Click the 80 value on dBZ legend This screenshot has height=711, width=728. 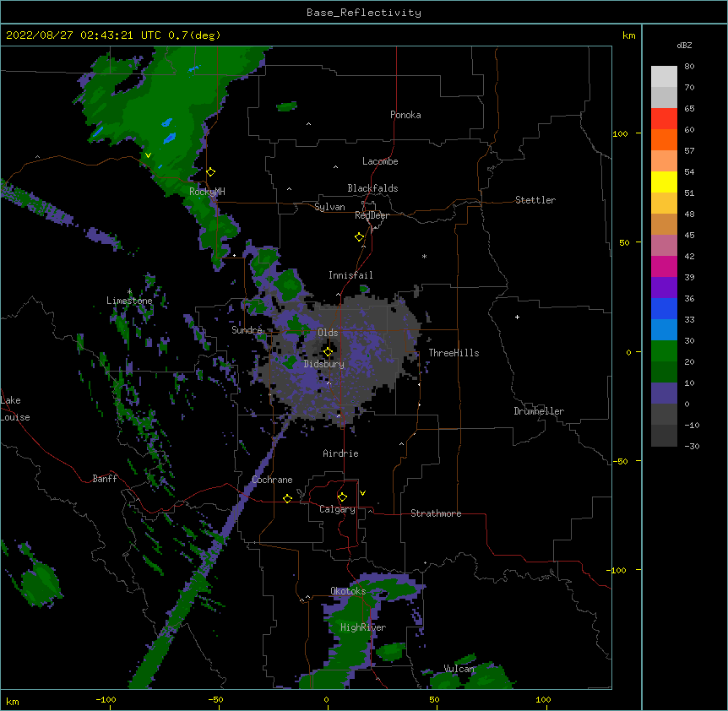689,67
